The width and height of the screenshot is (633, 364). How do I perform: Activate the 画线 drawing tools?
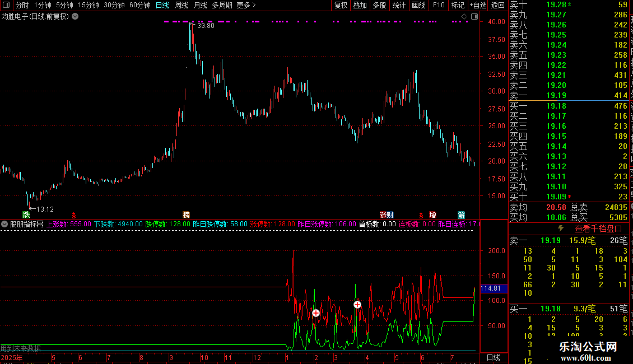(418, 5)
